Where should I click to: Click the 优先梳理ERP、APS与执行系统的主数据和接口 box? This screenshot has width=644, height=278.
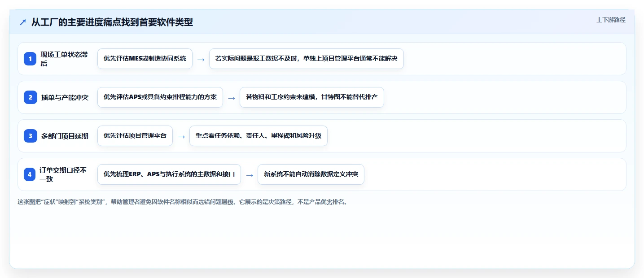(x=169, y=174)
